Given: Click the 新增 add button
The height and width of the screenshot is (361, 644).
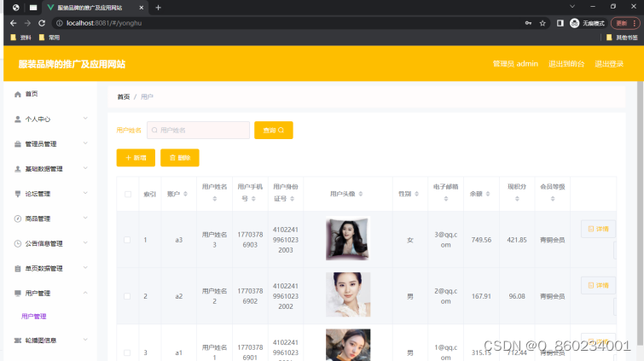Looking at the screenshot, I should tap(136, 158).
